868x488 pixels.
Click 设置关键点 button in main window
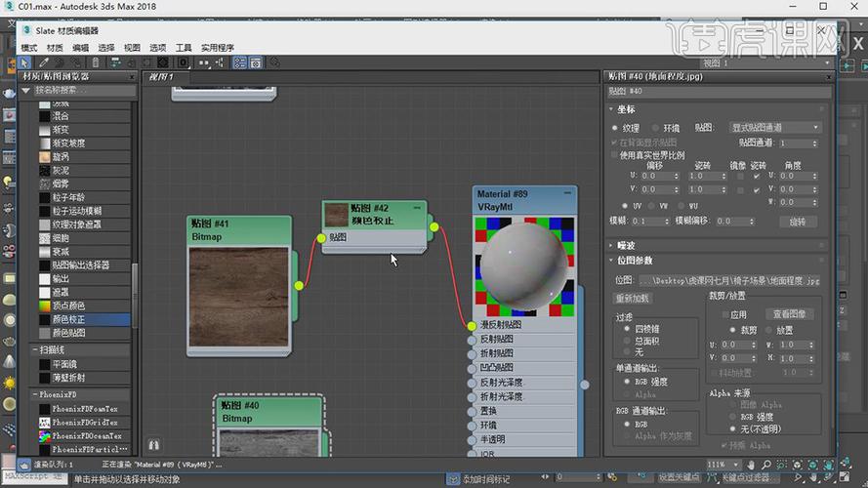point(679,477)
